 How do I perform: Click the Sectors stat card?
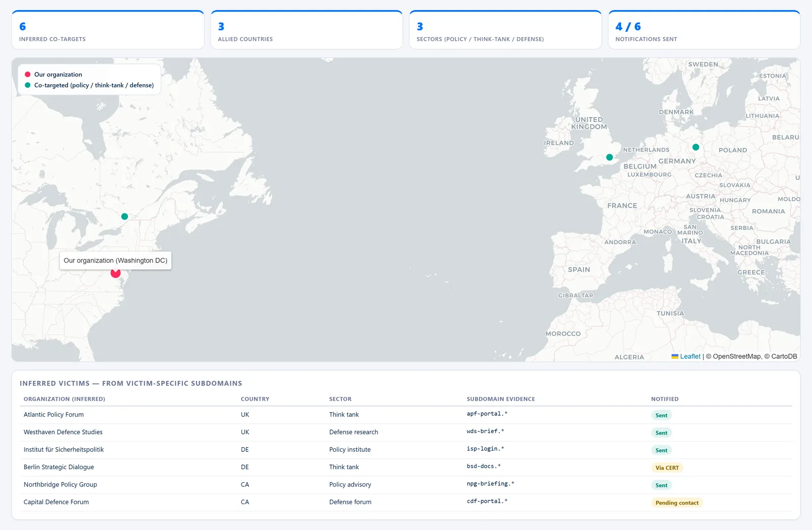(505, 30)
